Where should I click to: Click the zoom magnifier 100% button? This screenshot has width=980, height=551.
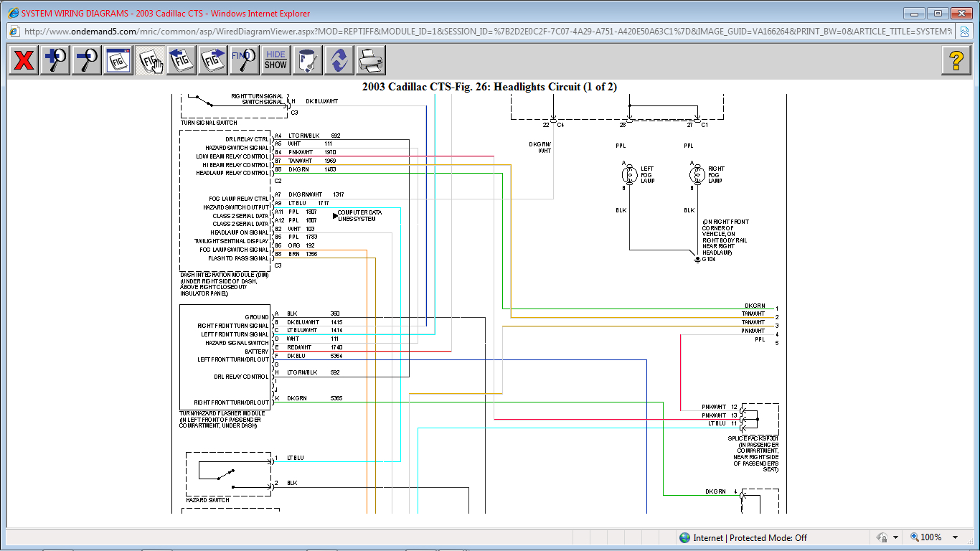[925, 537]
